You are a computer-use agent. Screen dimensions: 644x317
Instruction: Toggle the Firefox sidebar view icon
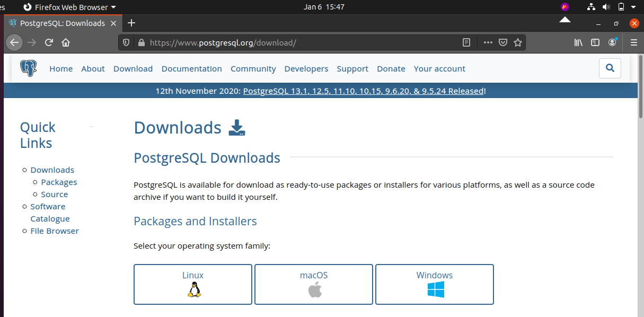pos(595,43)
